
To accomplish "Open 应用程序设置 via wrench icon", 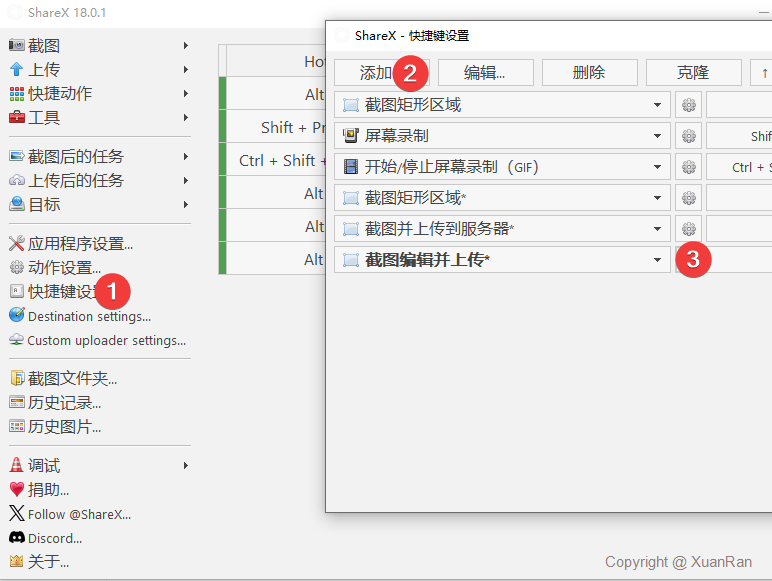I will click(x=17, y=243).
